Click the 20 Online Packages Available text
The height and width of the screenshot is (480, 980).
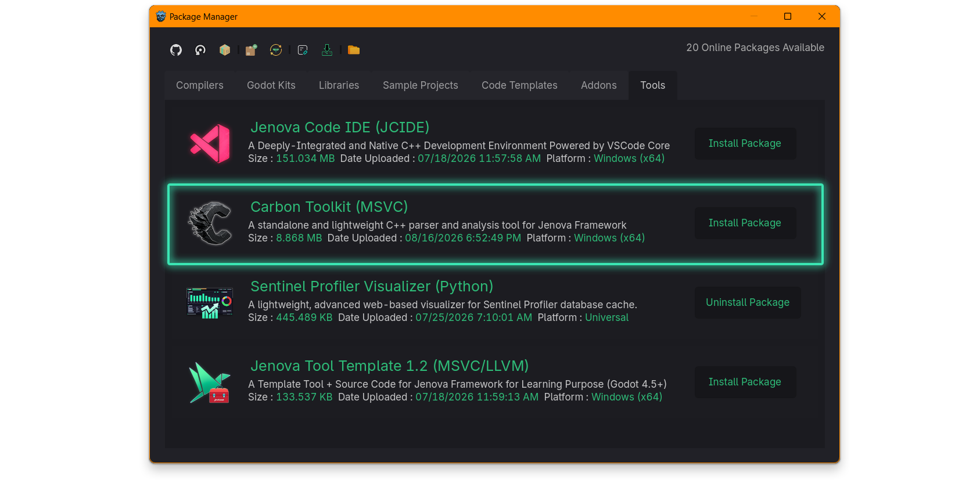755,48
